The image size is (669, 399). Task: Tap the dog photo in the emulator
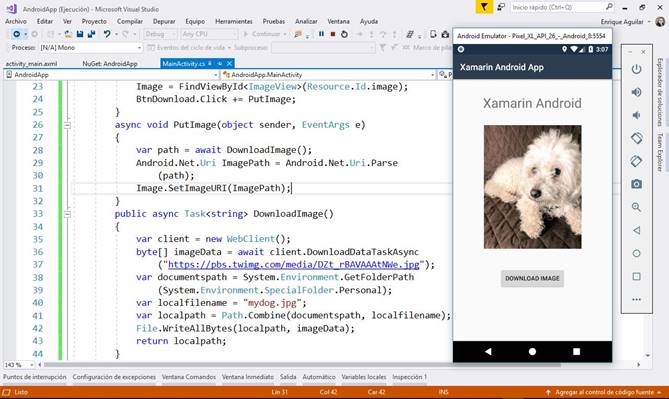tap(532, 187)
